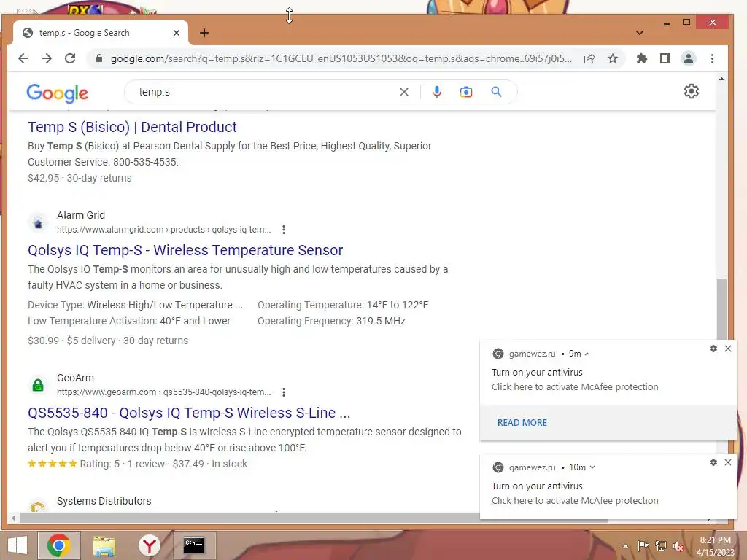Dismiss the 10m gamewez.ru notification
747x560 pixels.
(x=728, y=462)
